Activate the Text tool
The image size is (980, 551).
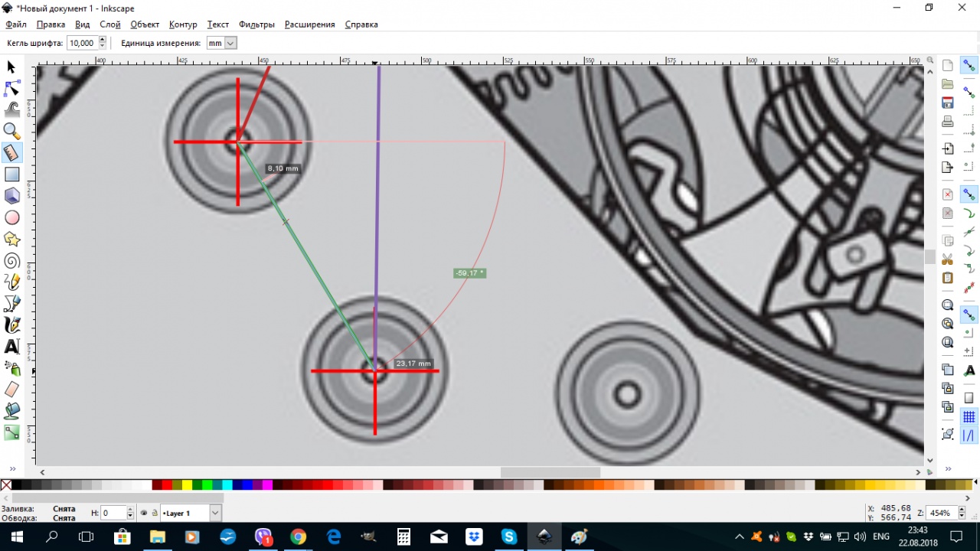pos(11,347)
